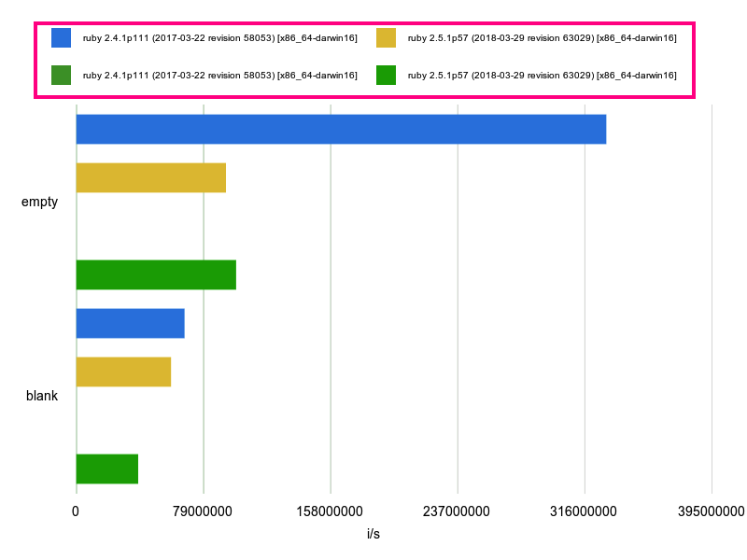Expand the blank category row
This screenshot has height=560, width=747.
(x=41, y=395)
